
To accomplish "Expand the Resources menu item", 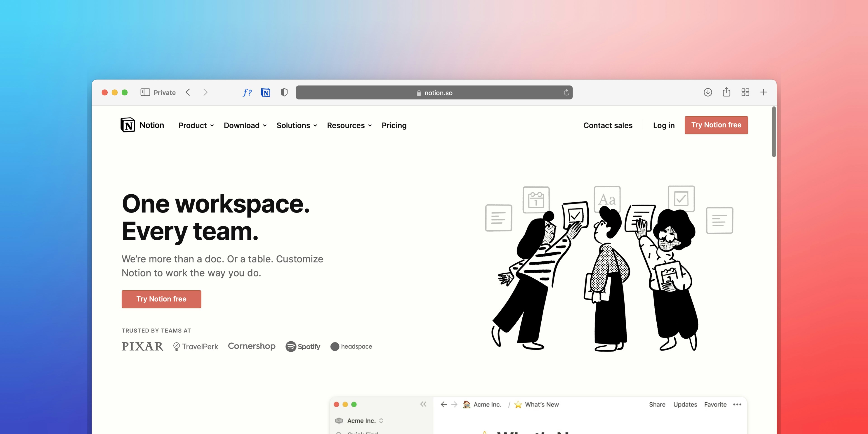I will (349, 125).
